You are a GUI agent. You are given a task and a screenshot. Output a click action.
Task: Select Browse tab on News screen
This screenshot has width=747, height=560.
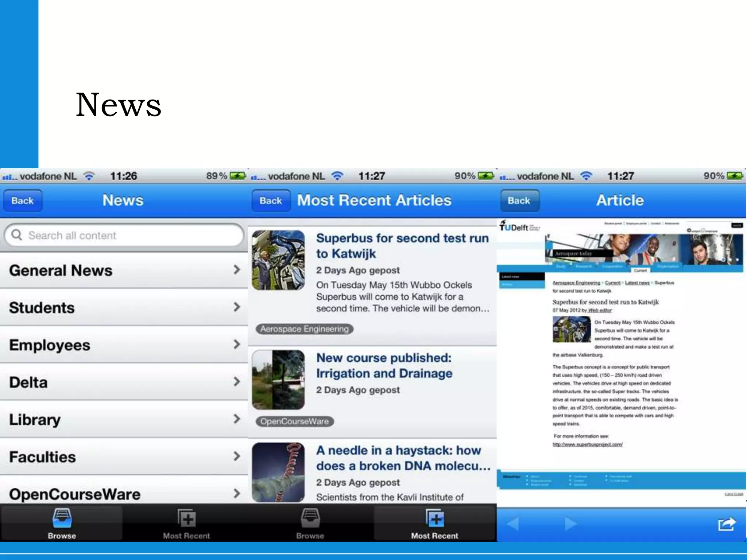point(62,524)
